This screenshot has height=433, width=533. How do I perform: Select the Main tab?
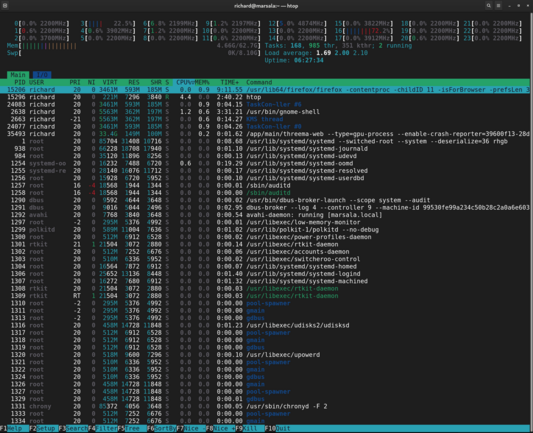coord(18,75)
